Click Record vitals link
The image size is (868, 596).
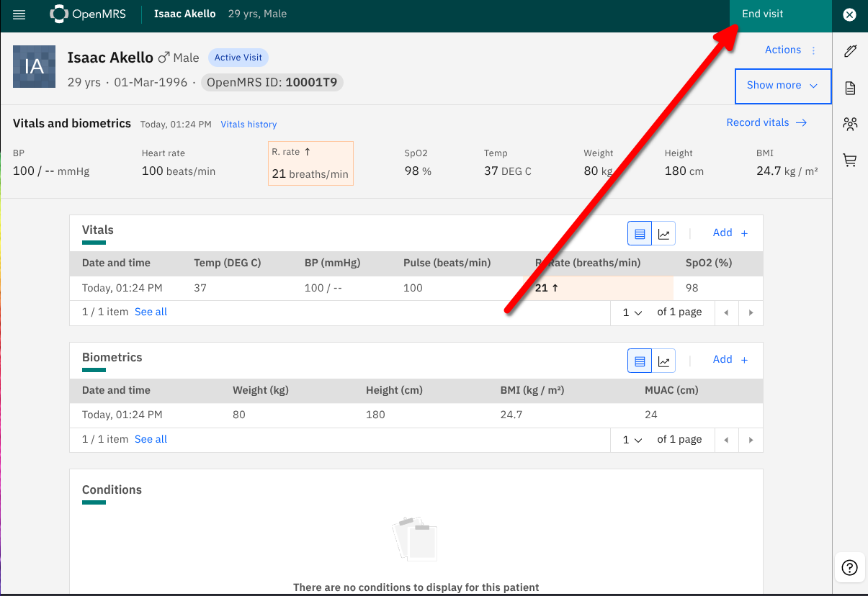pyautogui.click(x=766, y=123)
